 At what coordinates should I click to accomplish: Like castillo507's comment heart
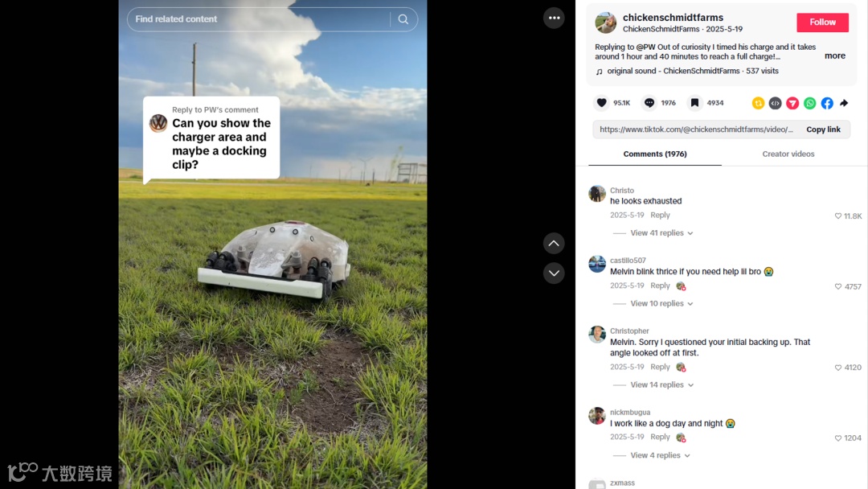click(838, 286)
